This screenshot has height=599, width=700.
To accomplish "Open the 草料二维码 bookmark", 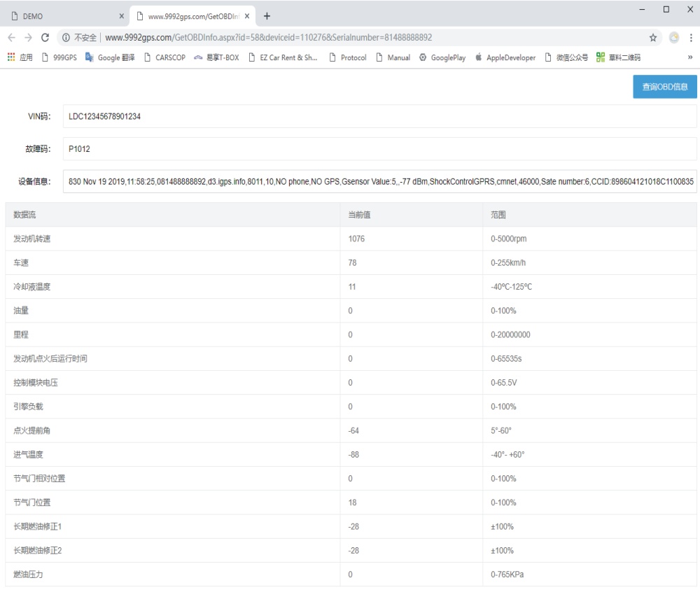I will pos(618,57).
